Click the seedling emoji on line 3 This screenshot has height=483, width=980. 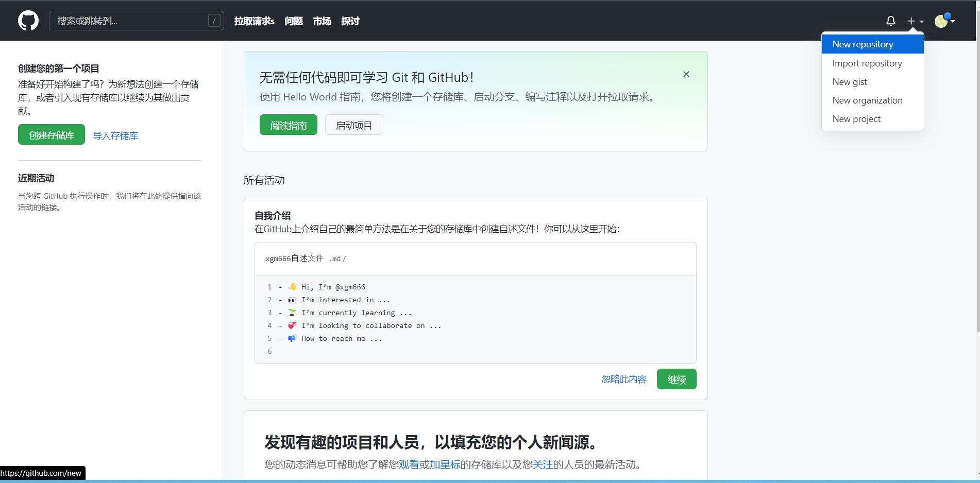click(292, 313)
